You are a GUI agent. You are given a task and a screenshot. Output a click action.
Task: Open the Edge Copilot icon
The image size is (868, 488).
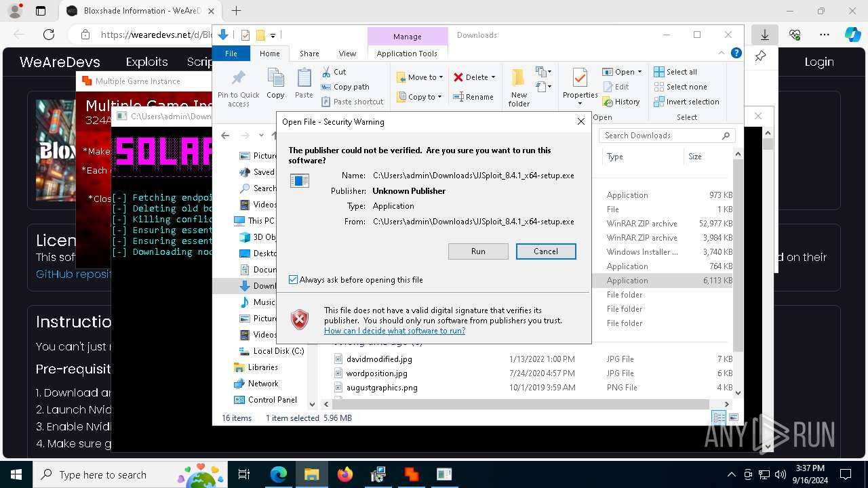tap(853, 35)
